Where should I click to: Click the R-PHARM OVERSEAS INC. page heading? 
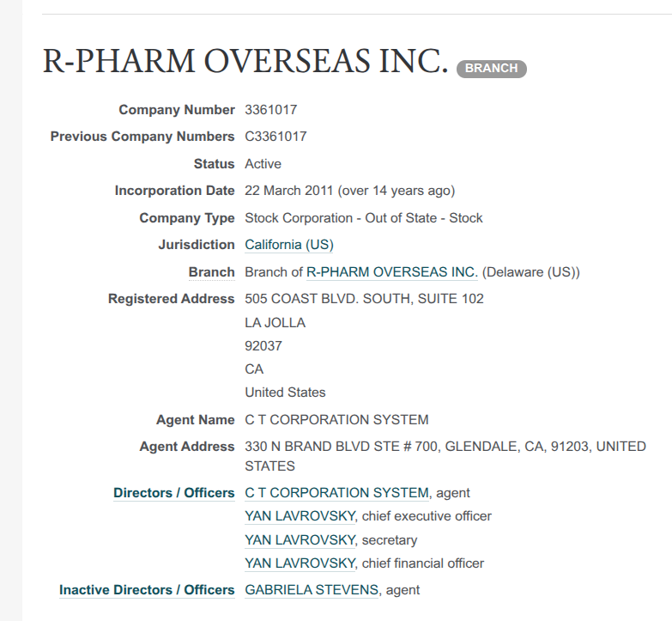click(245, 62)
